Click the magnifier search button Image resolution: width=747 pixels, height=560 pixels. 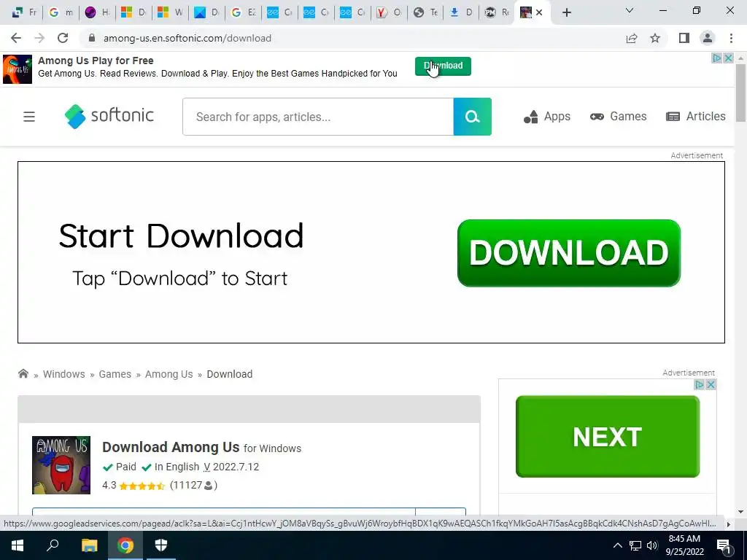tap(472, 117)
